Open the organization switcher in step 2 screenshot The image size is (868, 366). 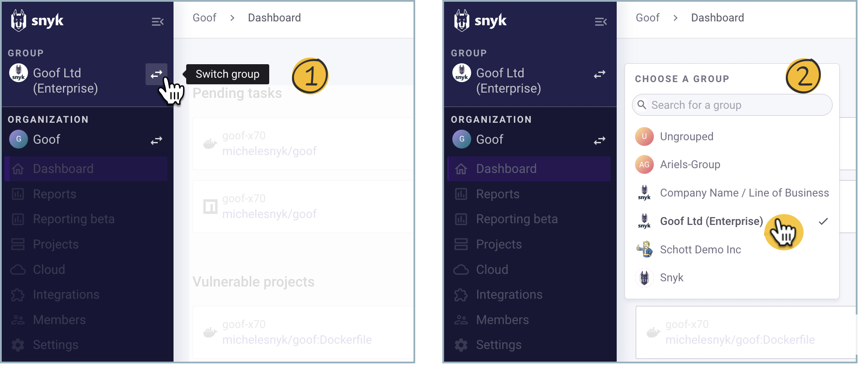(x=599, y=140)
